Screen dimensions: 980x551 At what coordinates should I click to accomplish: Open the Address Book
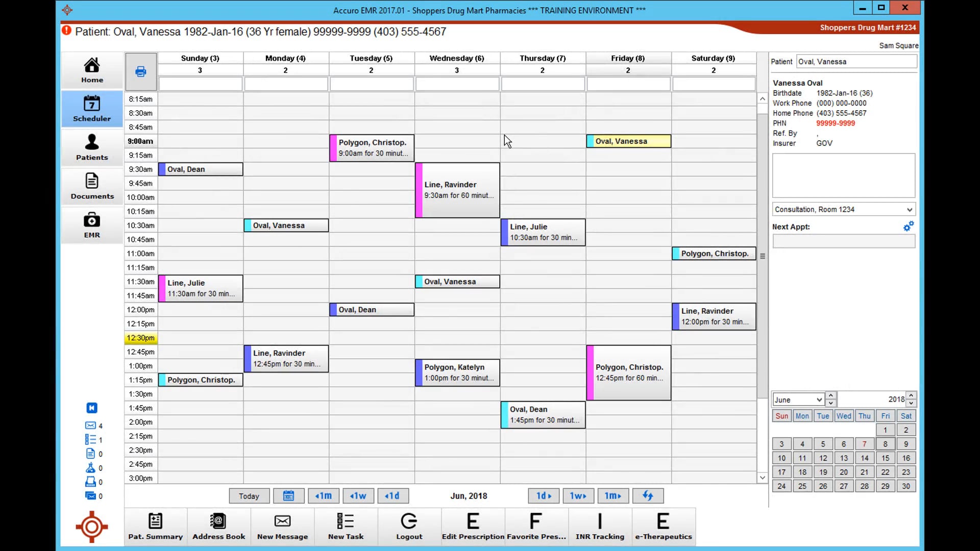218,527
